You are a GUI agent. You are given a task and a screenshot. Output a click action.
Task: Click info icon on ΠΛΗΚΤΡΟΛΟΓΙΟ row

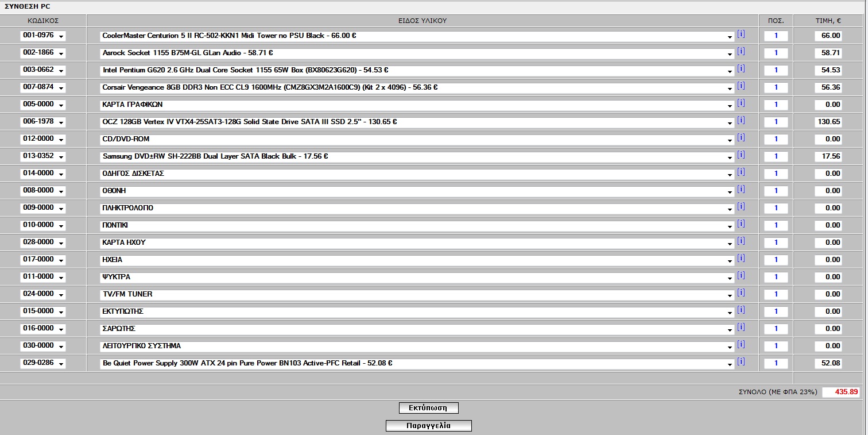pyautogui.click(x=741, y=206)
